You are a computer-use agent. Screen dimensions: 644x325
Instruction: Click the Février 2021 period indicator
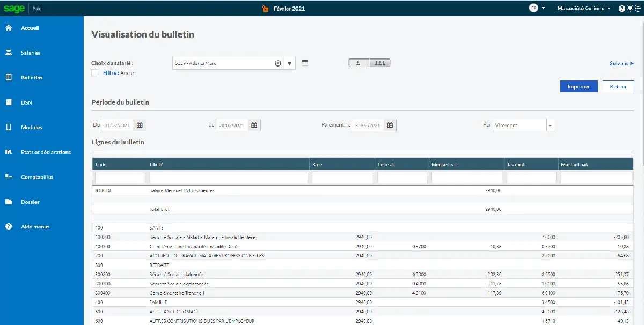pos(290,8)
